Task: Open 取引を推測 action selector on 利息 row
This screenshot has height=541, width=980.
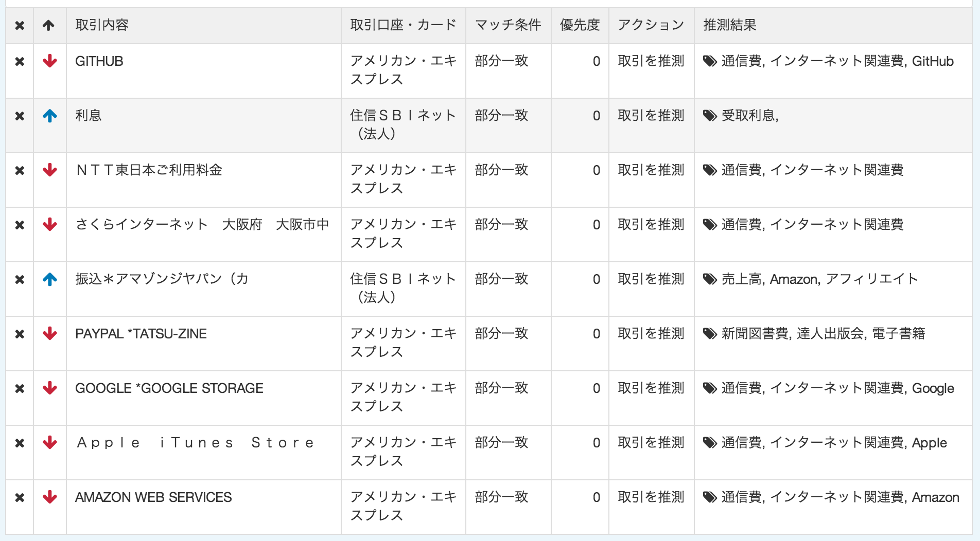Action: click(x=651, y=116)
